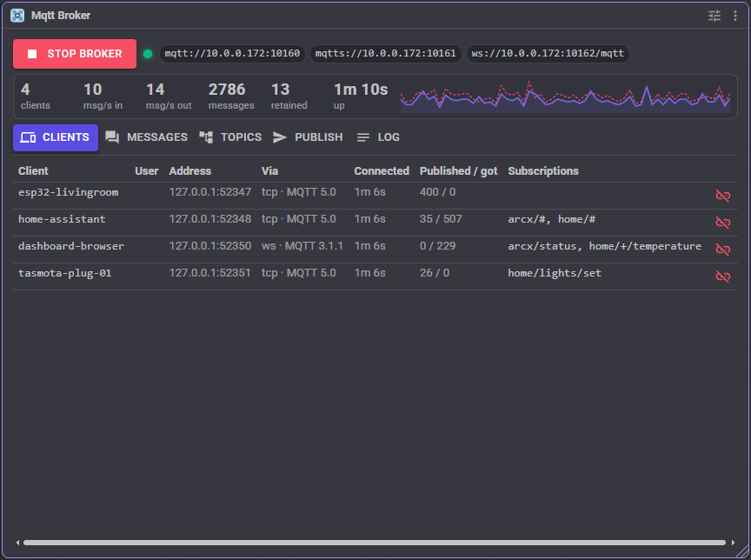The height and width of the screenshot is (560, 751).
Task: Open the Messages tab
Action: [x=147, y=137]
